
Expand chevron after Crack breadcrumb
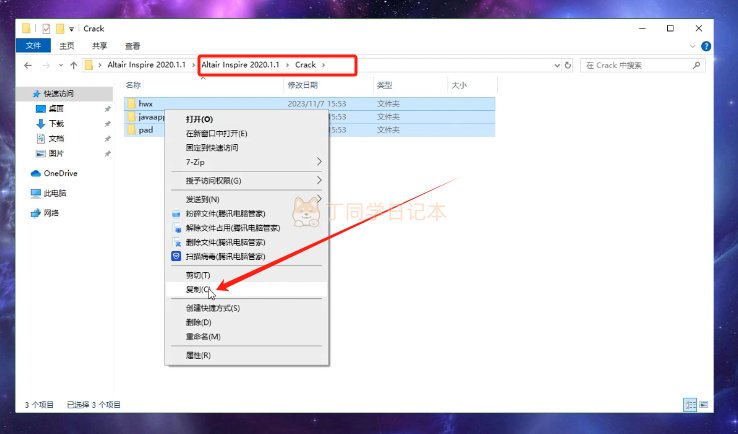pos(323,65)
